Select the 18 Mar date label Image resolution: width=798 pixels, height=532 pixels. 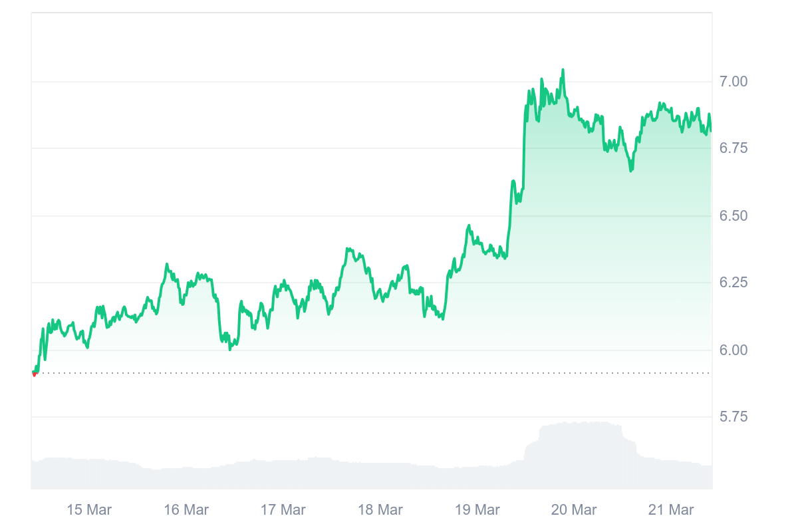click(x=380, y=510)
